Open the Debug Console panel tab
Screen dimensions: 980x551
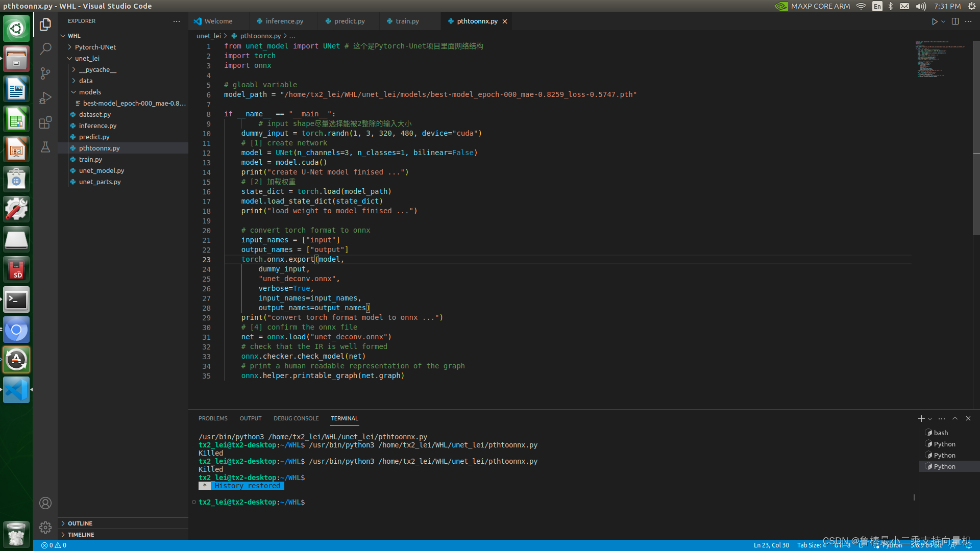pos(296,418)
